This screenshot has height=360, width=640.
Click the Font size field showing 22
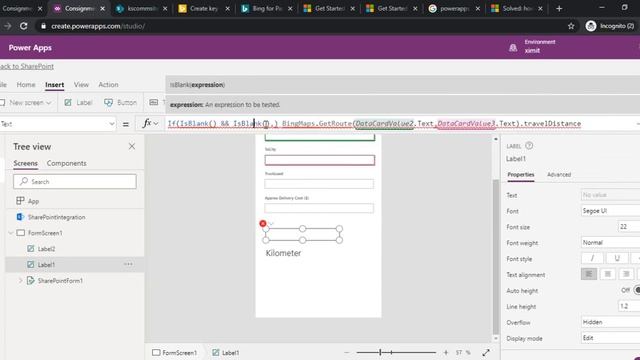[x=629, y=227]
